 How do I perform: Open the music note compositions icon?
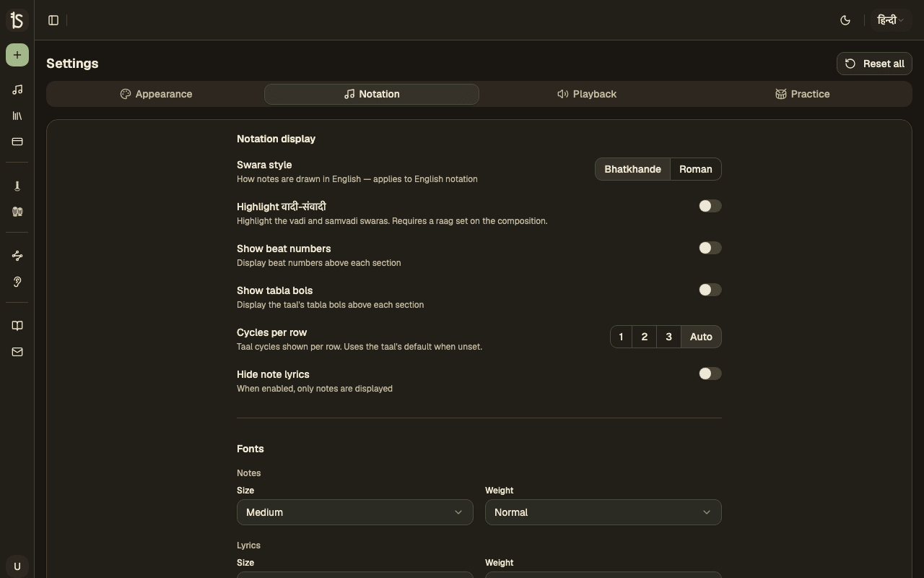(x=17, y=90)
